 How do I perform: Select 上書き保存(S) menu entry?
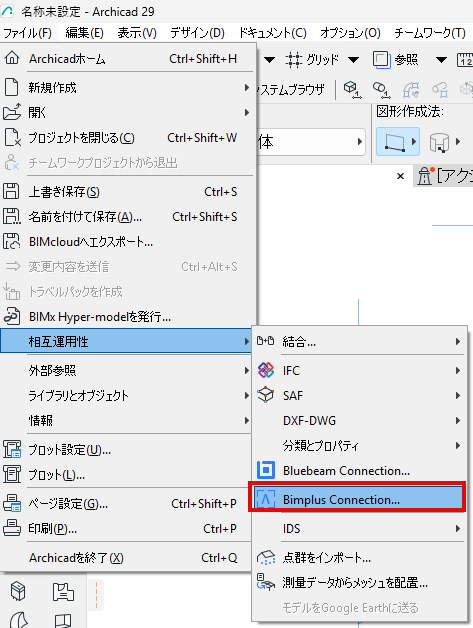click(x=127, y=192)
